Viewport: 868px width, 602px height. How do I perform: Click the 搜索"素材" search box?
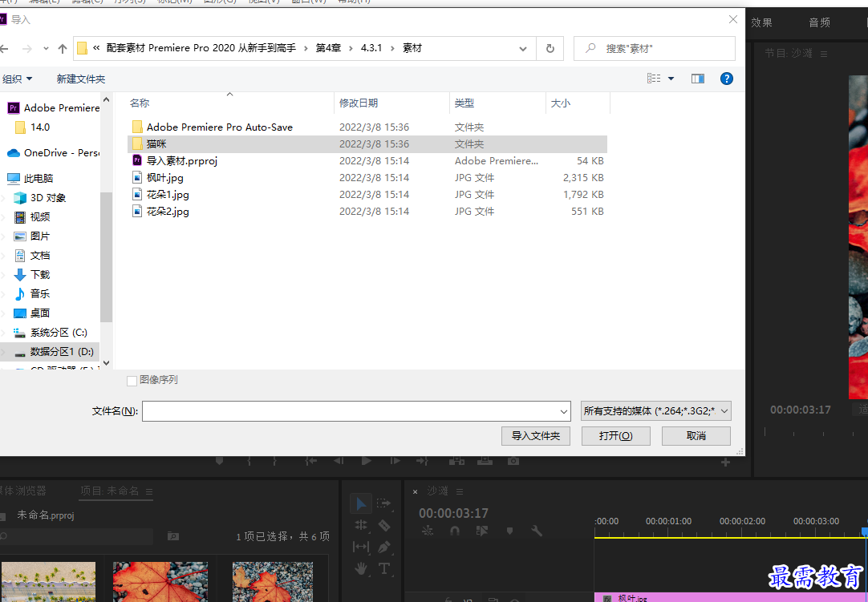point(655,49)
